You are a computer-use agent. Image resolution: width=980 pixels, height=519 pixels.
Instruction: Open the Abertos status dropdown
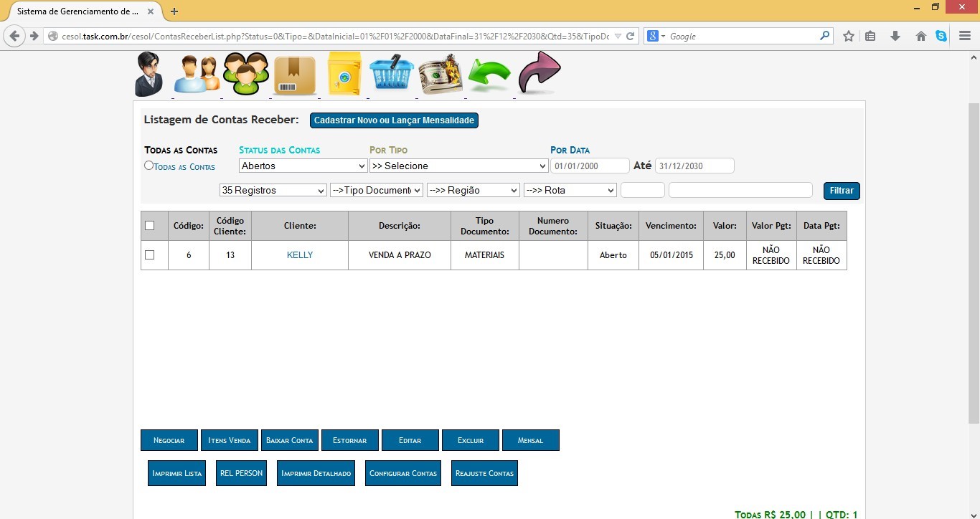(x=303, y=166)
